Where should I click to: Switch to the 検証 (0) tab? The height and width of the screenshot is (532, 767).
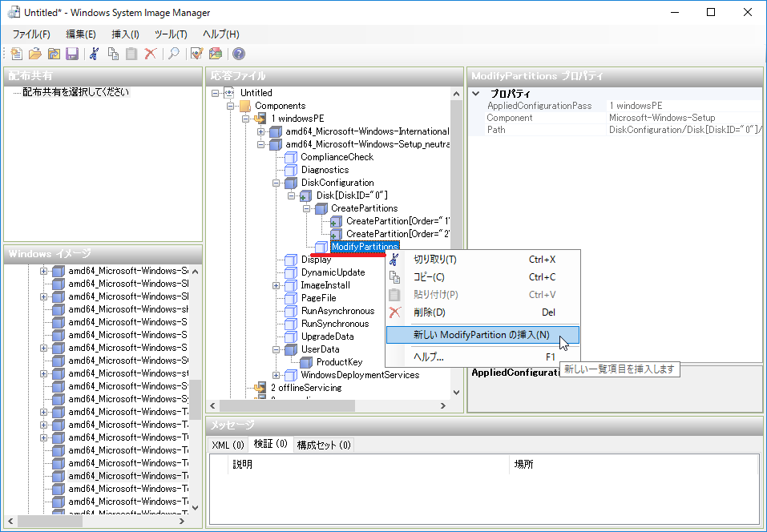point(271,444)
